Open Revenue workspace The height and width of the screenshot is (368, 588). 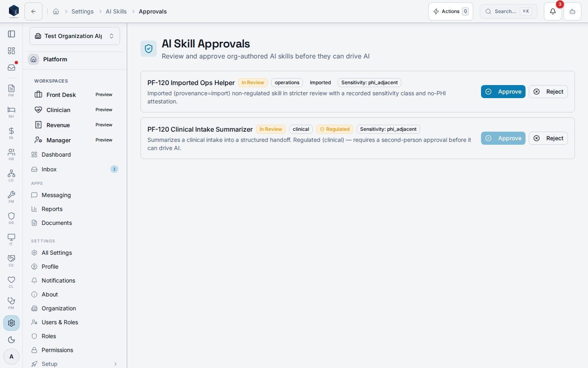[75, 125]
